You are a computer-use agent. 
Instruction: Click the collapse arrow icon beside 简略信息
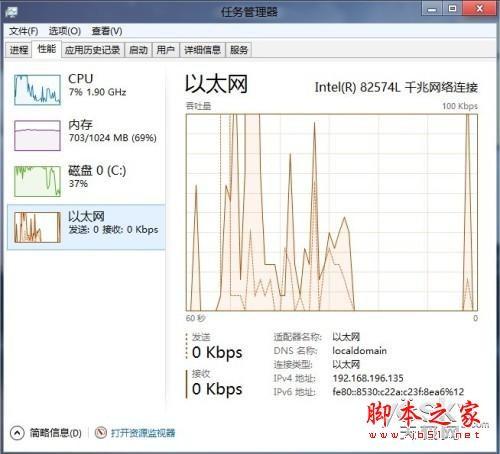pyautogui.click(x=17, y=433)
